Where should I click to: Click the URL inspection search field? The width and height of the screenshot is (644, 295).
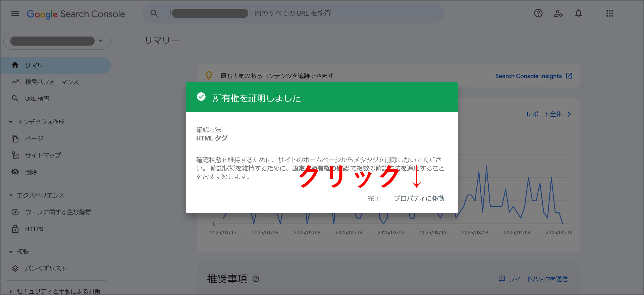pos(293,13)
